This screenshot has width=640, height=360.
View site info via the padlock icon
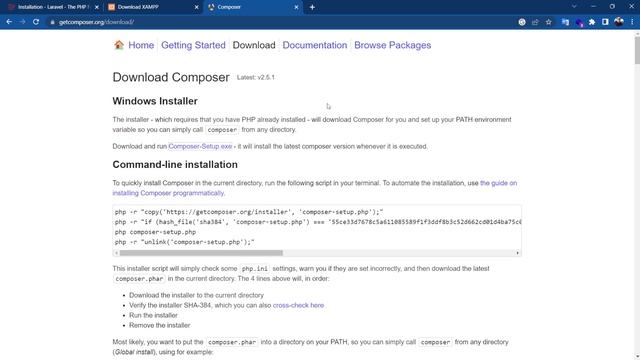(x=52, y=22)
